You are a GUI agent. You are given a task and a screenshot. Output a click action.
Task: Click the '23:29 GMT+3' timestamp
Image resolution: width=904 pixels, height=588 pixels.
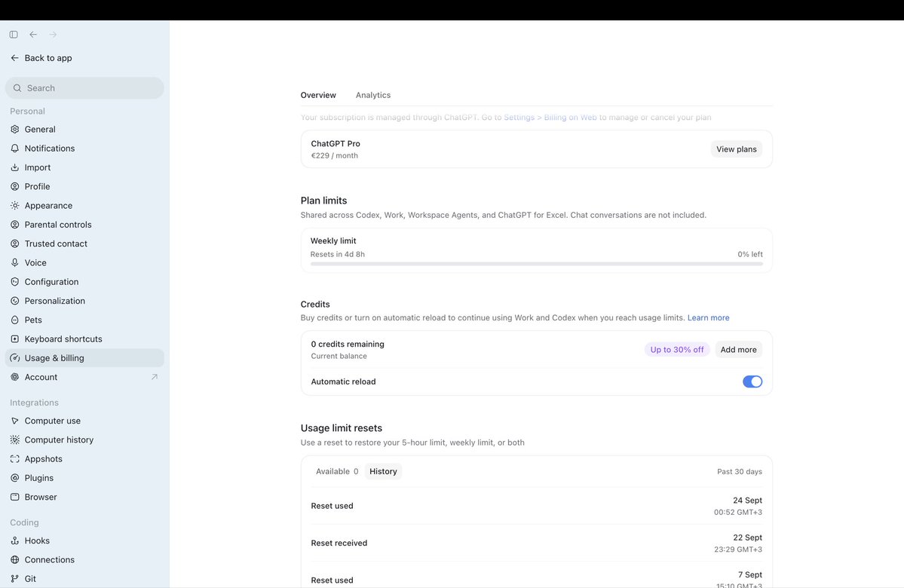738,550
